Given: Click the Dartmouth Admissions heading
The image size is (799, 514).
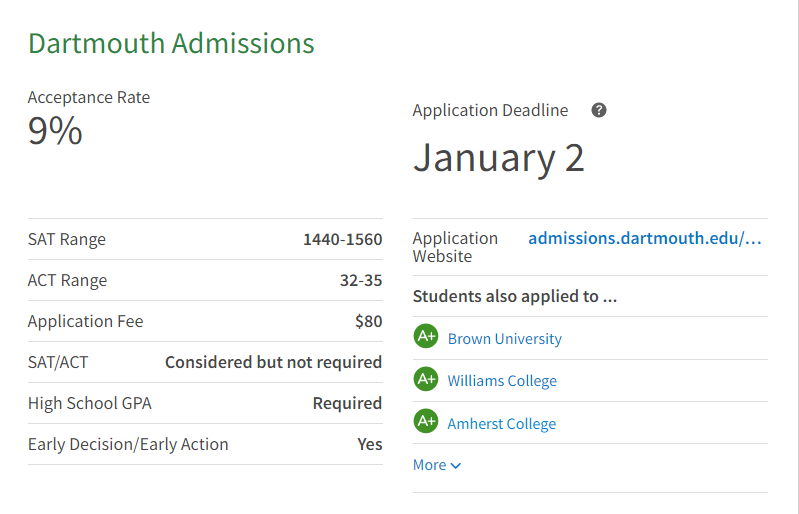Looking at the screenshot, I should (171, 44).
